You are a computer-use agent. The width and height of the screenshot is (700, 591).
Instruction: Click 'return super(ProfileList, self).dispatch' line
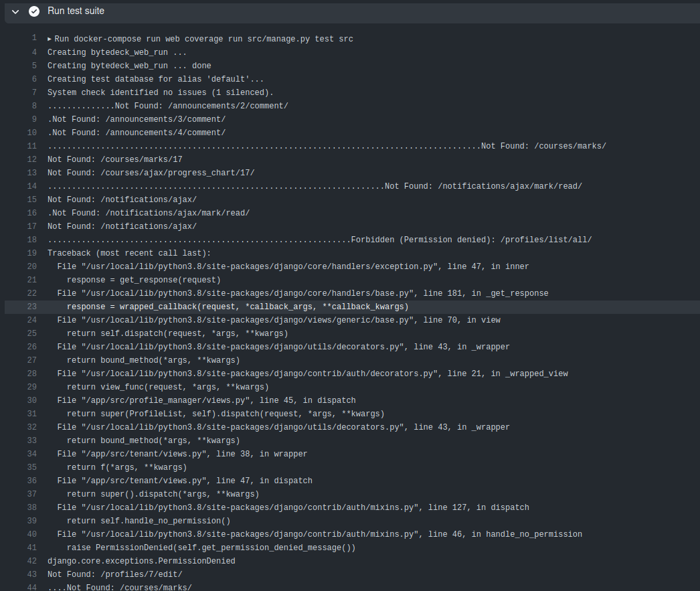coord(226,414)
